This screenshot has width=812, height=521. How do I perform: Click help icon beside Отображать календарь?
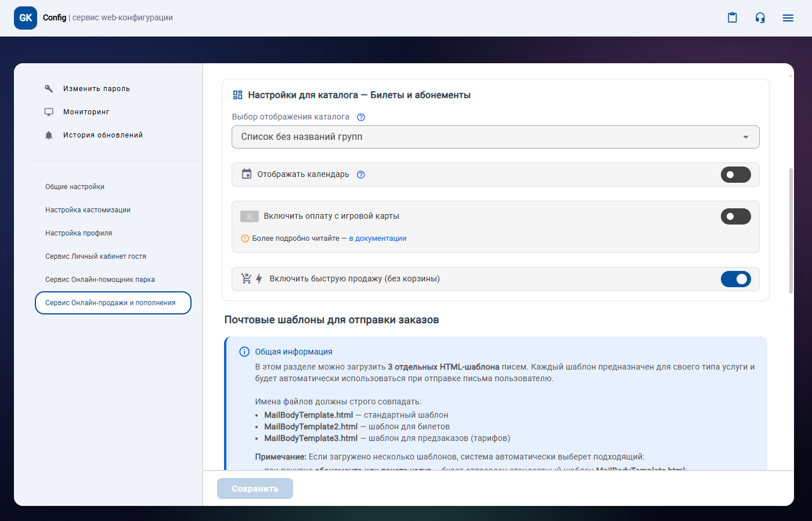pos(360,175)
